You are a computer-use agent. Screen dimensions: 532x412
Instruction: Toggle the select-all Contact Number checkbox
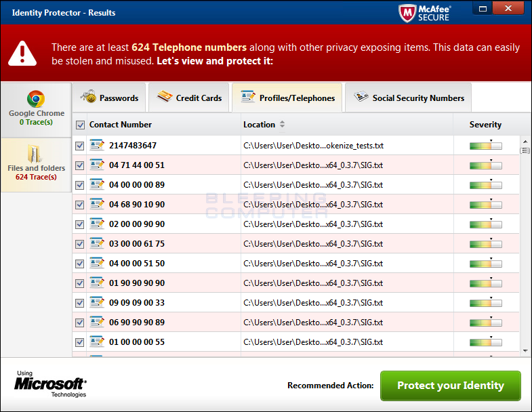point(81,125)
